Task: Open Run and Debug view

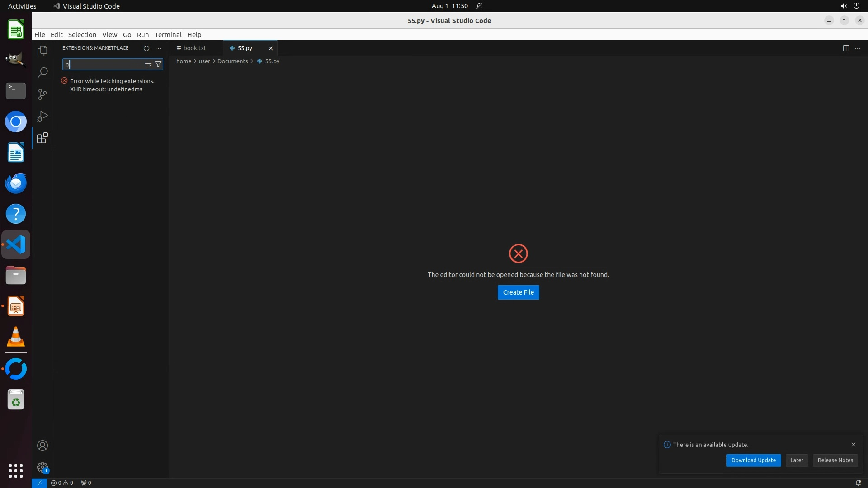Action: click(x=42, y=116)
